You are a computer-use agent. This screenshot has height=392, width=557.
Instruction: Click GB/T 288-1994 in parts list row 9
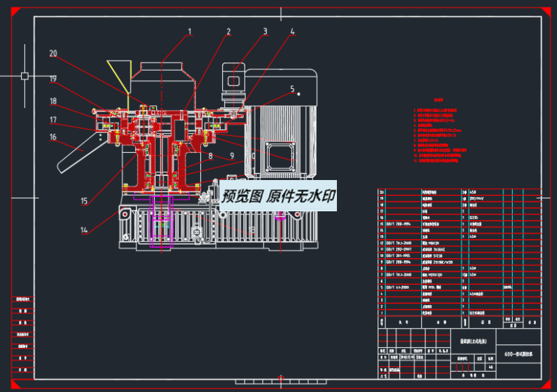(398, 262)
